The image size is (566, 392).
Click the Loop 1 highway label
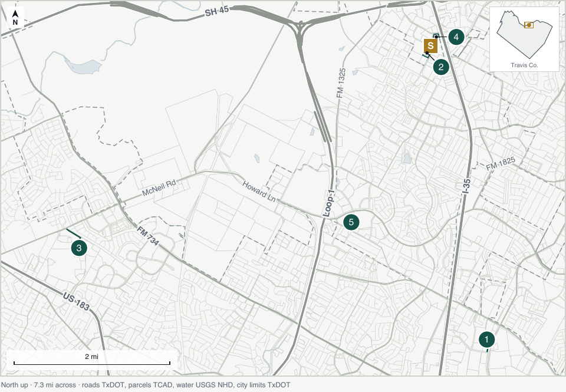[x=329, y=203]
